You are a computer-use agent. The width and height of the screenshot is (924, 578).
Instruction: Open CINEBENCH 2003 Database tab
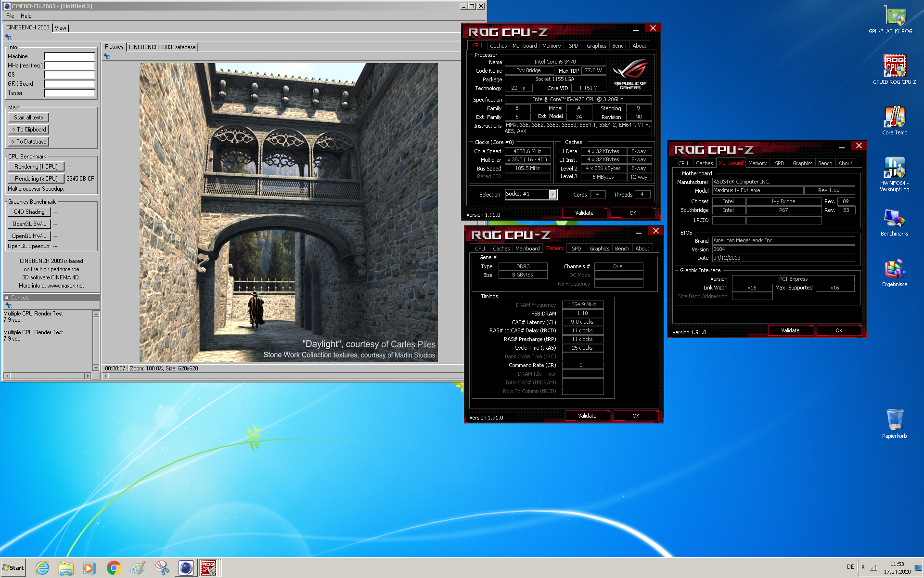click(162, 47)
